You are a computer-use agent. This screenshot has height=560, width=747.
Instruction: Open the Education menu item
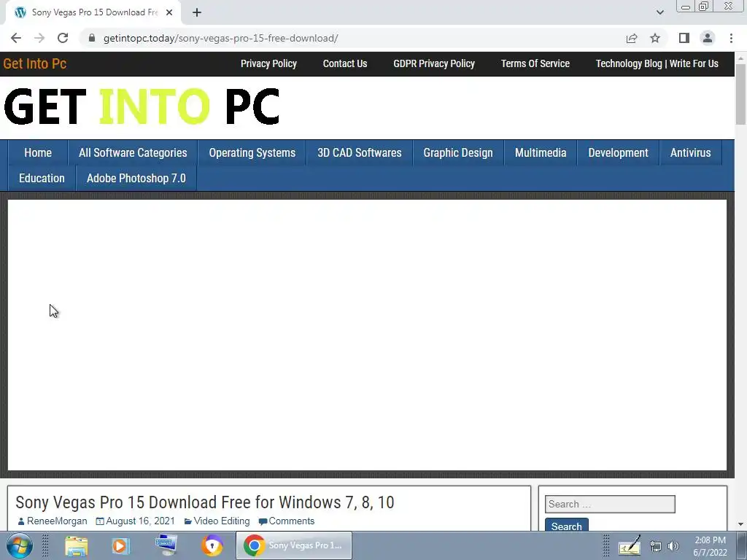[x=42, y=179]
